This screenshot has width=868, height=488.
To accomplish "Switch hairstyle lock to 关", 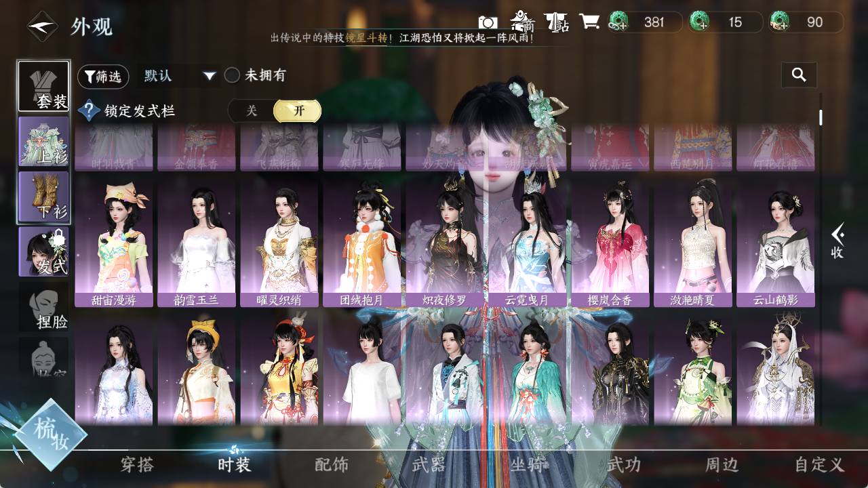I will (252, 111).
